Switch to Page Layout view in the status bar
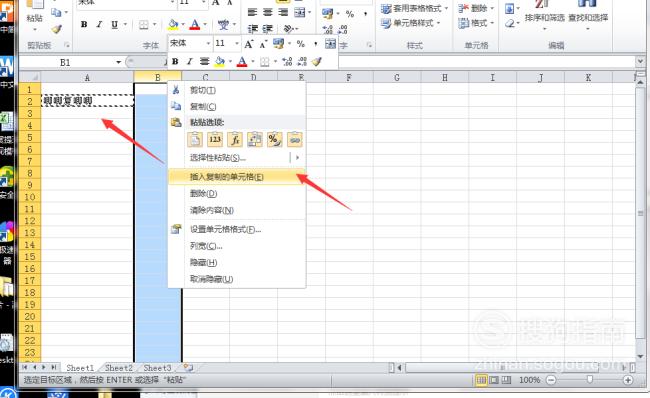 coord(494,380)
